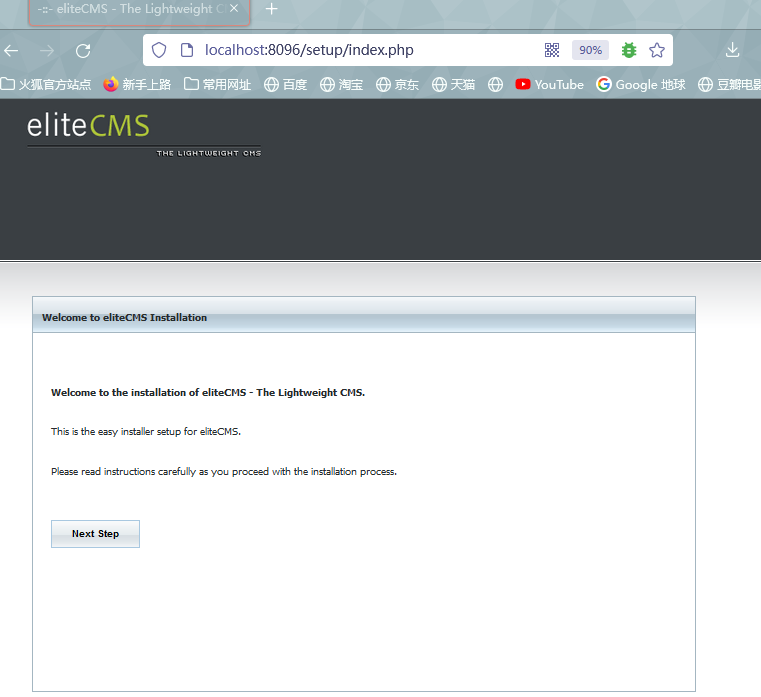The width and height of the screenshot is (761, 697).
Task: Open the 豆瓣电影 bookmark
Action: (729, 84)
